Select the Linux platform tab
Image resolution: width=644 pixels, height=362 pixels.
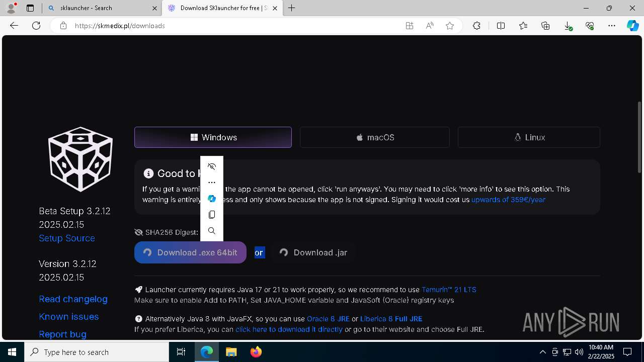click(529, 137)
